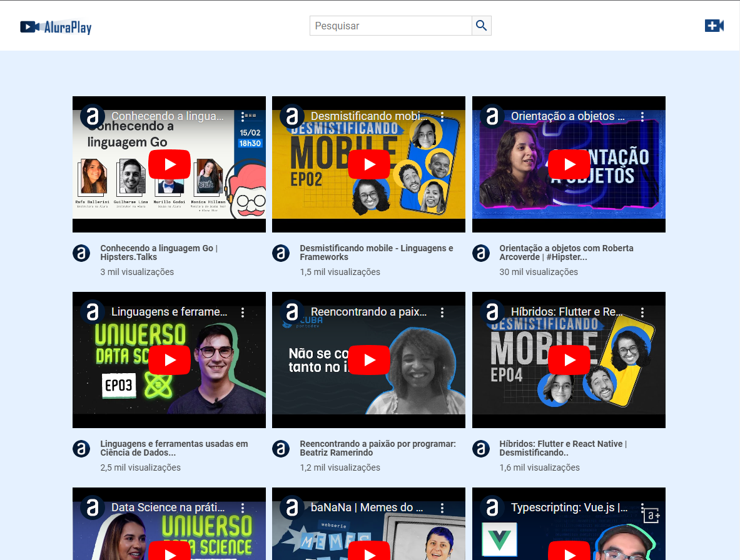This screenshot has height=560, width=740.
Task: Focus the Pesquisar search field
Action: coord(391,26)
